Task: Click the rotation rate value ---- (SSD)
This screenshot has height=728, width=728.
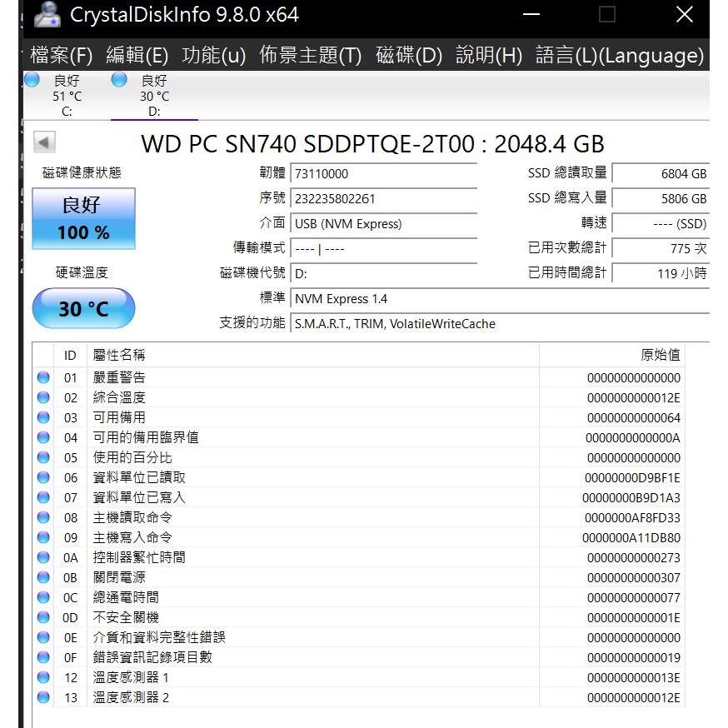Action: pyautogui.click(x=661, y=224)
